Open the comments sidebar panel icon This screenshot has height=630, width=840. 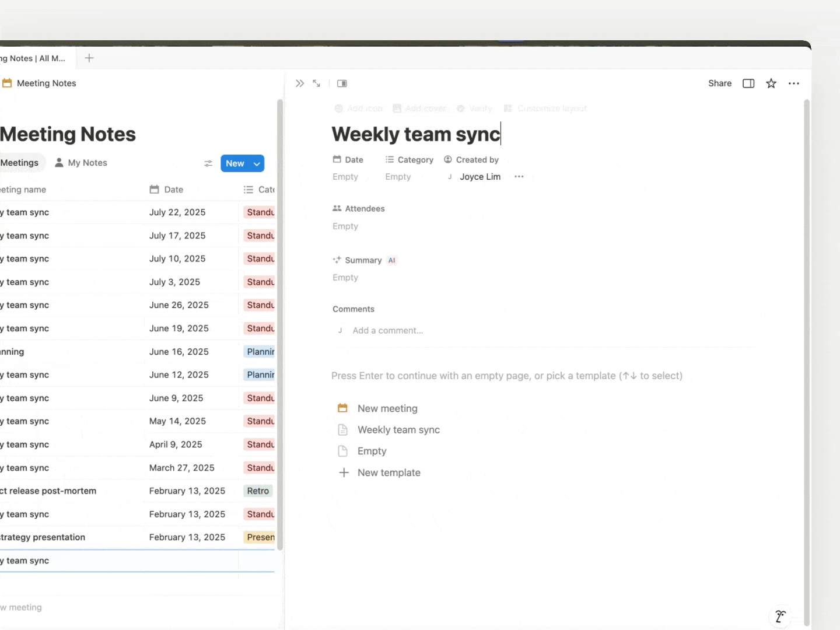(x=748, y=83)
